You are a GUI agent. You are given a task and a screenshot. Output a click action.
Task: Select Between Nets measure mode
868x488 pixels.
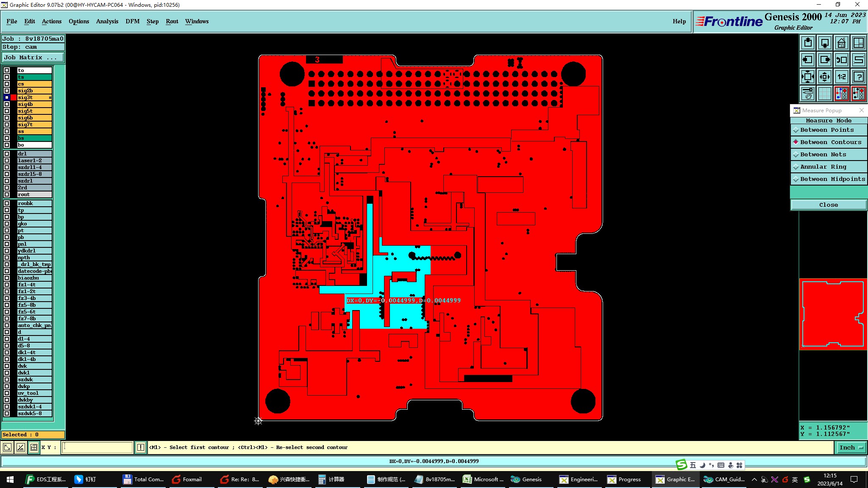[828, 155]
